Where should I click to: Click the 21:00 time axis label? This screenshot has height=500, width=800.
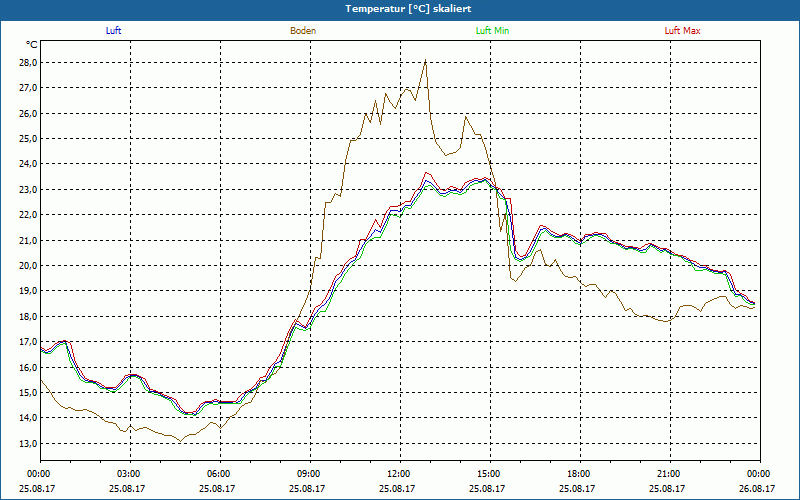click(x=670, y=474)
